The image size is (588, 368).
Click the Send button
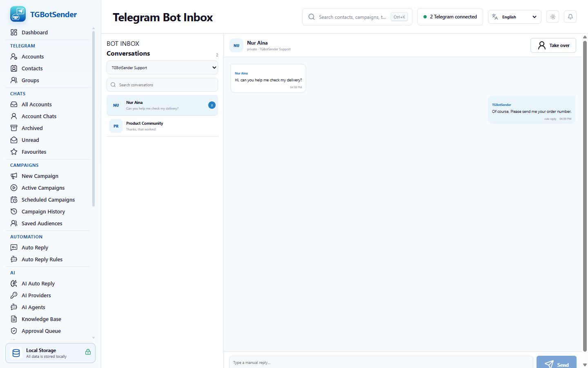(x=557, y=363)
